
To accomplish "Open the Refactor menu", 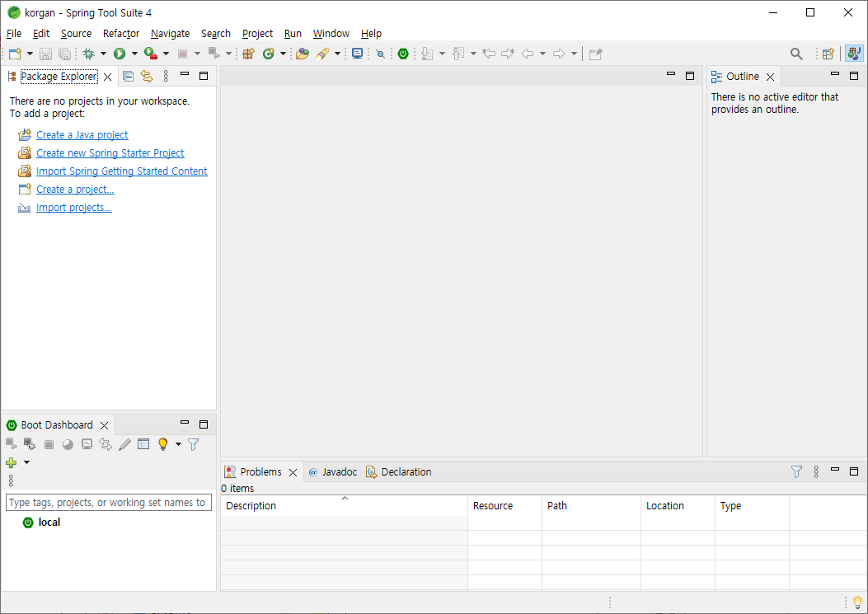I will (x=120, y=33).
